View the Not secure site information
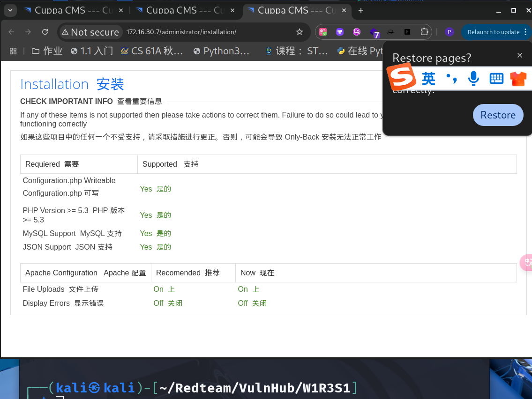Image resolution: width=532 pixels, height=399 pixels. tap(90, 32)
